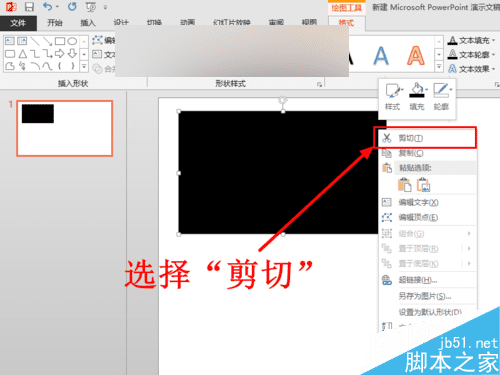Viewport: 500px width, 375px height.
Task: Open 轮廓 outline color in mini toolbar
Action: (442, 97)
